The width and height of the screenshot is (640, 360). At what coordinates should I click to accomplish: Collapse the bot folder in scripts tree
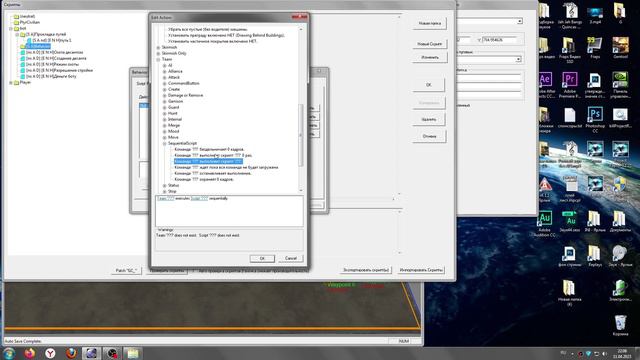coord(11,29)
